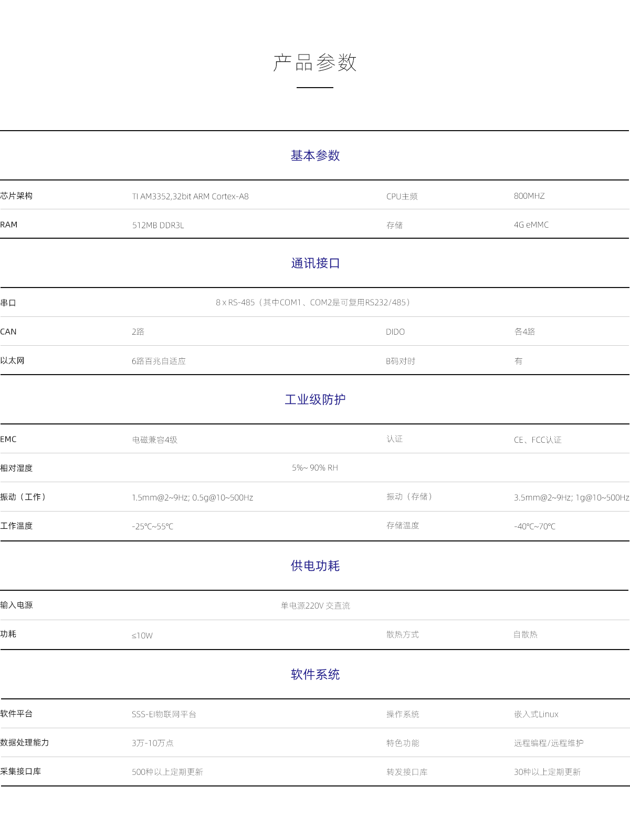The height and width of the screenshot is (840, 630).
Task: Click the 远程编程/远程维护 feature text
Action: (549, 743)
